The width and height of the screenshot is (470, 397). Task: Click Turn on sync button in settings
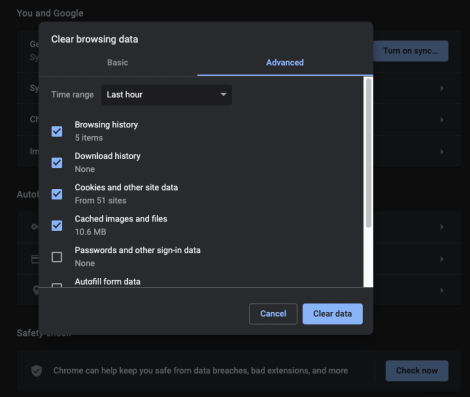(411, 51)
